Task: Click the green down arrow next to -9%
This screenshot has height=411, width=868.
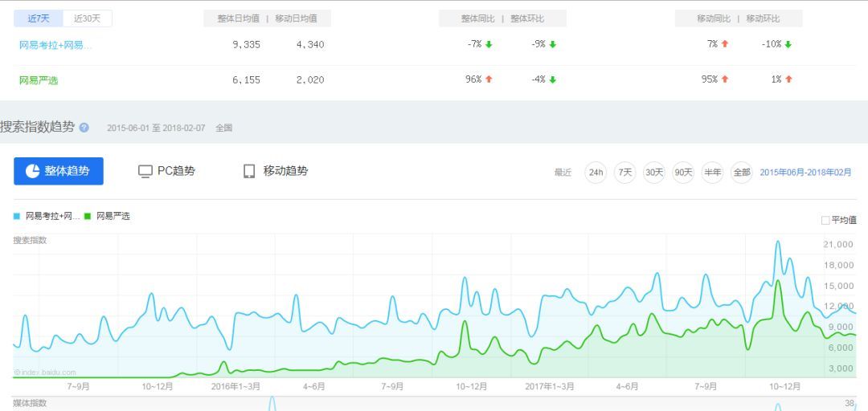Action: pyautogui.click(x=552, y=45)
